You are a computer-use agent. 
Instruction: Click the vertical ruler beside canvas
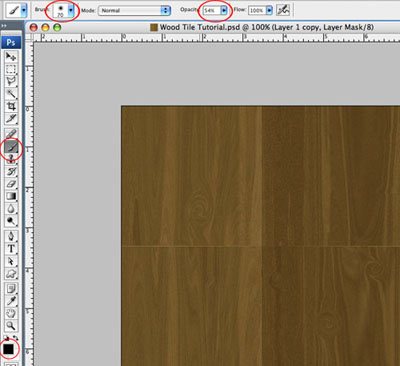30,203
